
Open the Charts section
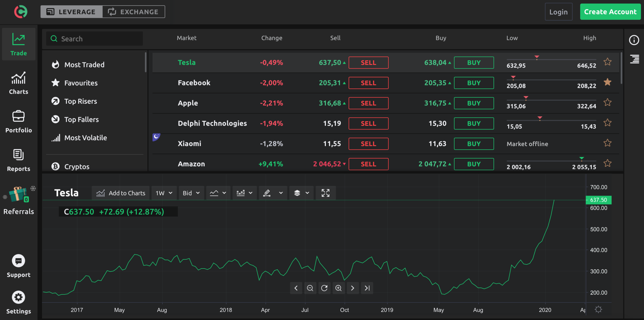19,83
